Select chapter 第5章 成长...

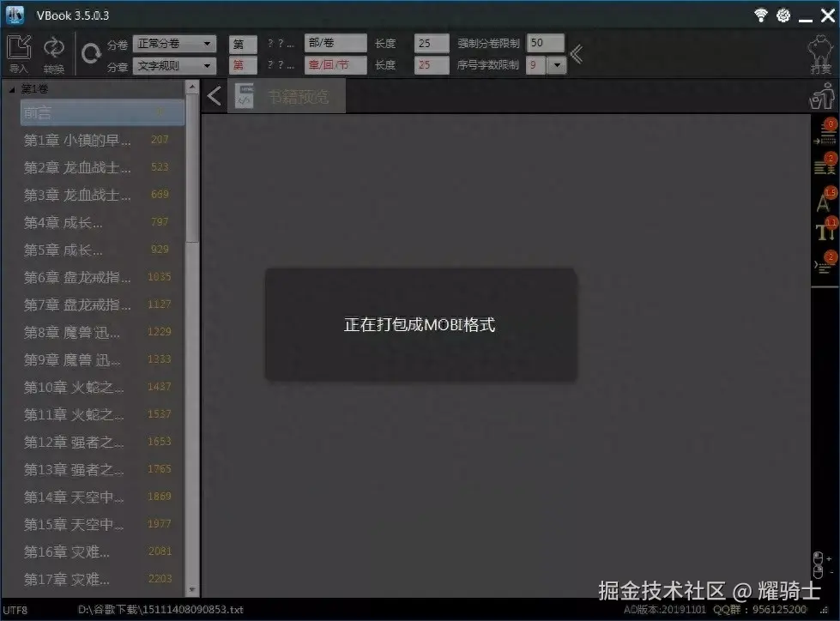coord(102,250)
